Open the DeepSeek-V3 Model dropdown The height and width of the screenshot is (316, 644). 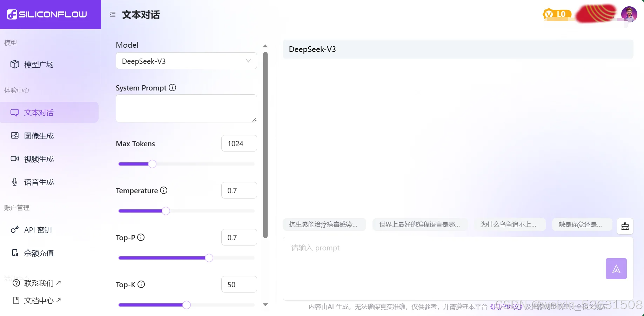pyautogui.click(x=186, y=61)
